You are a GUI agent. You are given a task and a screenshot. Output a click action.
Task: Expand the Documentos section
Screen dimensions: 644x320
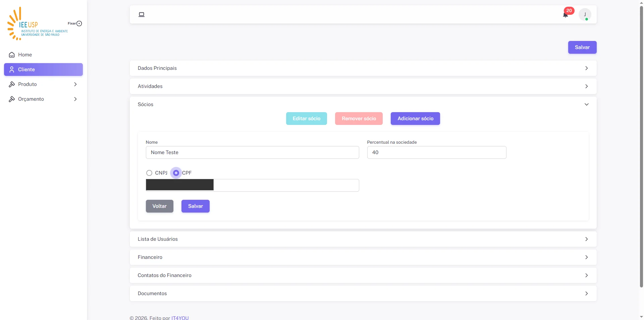click(363, 293)
